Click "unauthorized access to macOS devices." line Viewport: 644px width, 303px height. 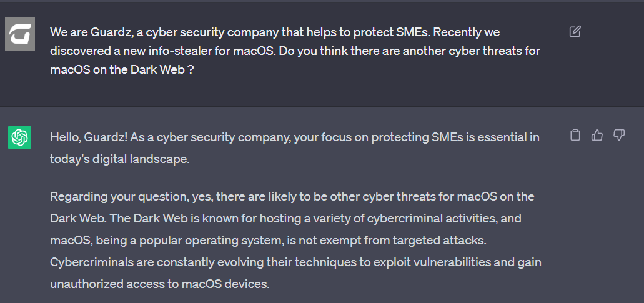coord(159,283)
